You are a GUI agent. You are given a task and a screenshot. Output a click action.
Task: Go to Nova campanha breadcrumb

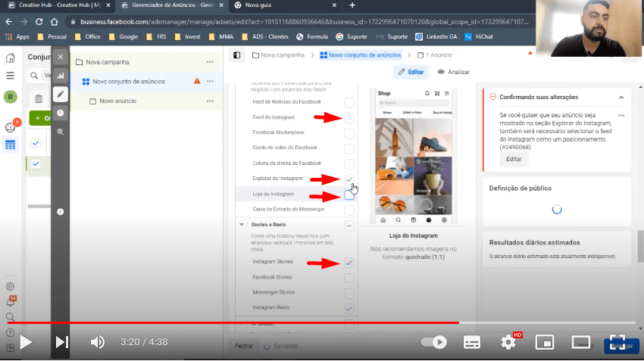278,55
